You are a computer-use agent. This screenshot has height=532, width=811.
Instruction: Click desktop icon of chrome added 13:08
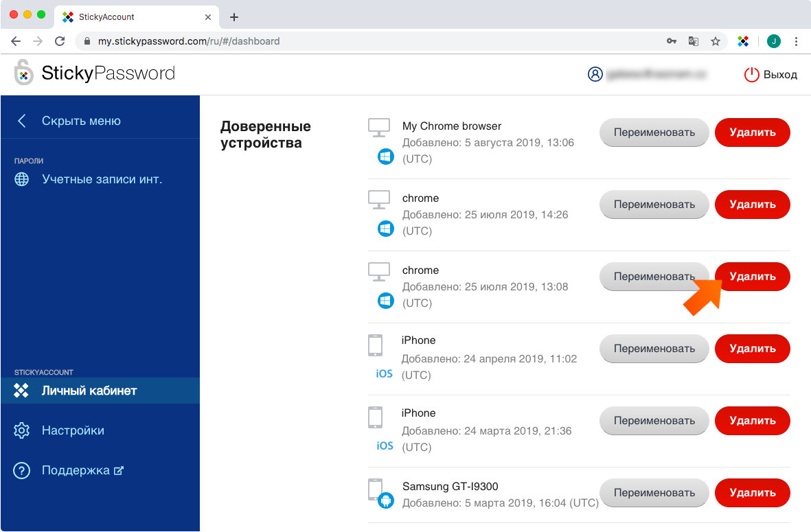379,272
